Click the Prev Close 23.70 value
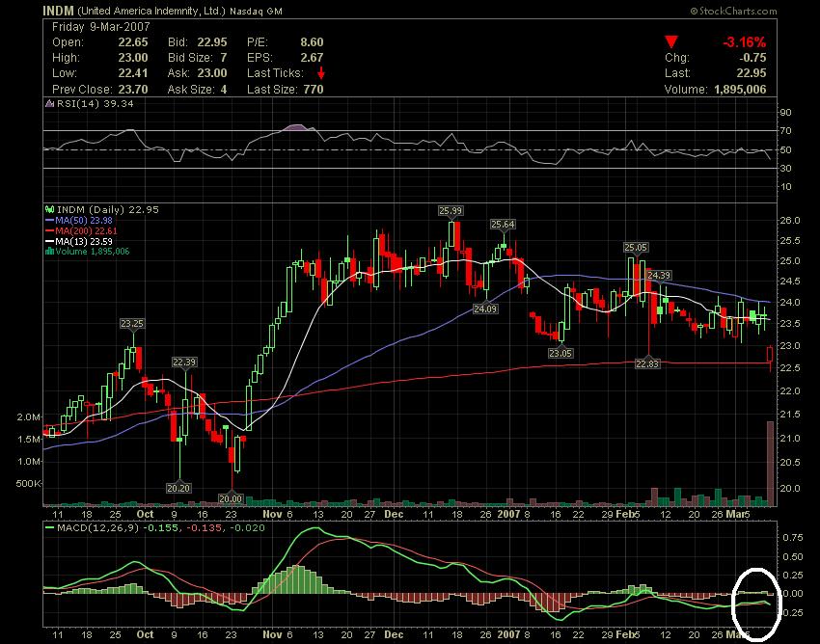This screenshot has height=644, width=820. (x=133, y=90)
